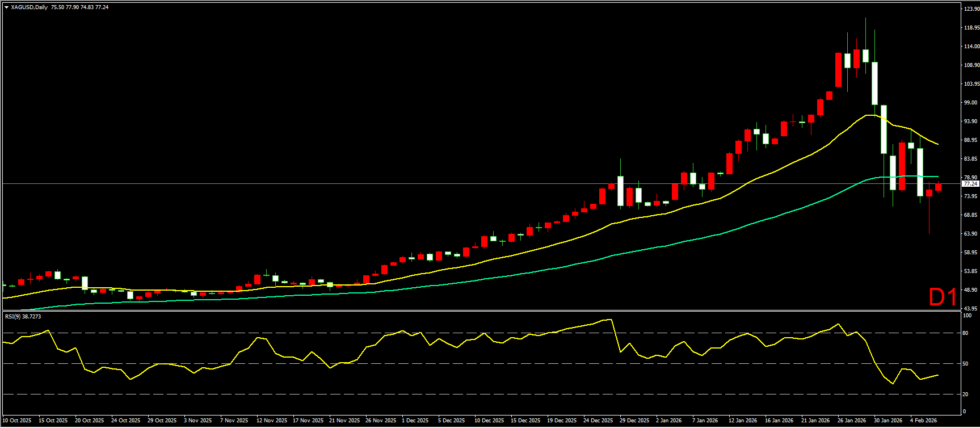Screen dimensions: 980x428
Task: Click the 29 Dec 2025 date marker
Action: pos(634,421)
